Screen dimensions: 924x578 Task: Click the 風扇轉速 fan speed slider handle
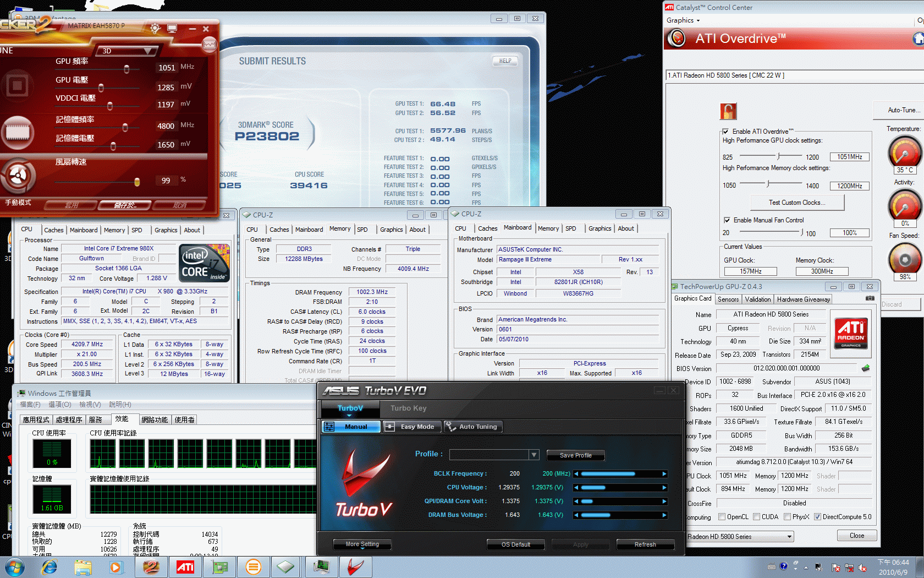tap(137, 182)
